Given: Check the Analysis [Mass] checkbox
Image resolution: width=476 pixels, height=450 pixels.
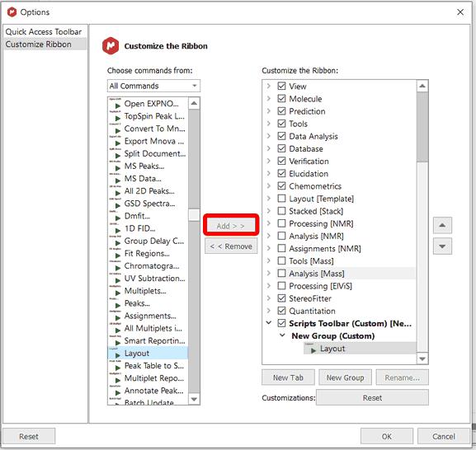Looking at the screenshot, I should 281,274.
